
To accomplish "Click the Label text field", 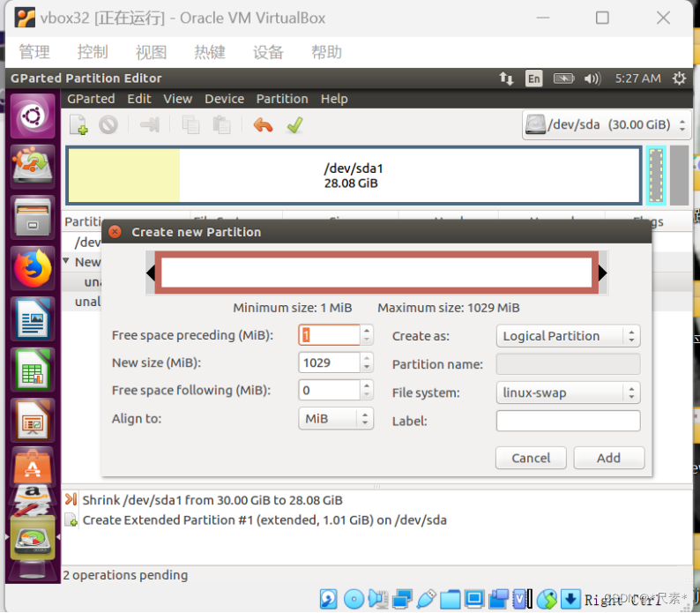I will (568, 421).
